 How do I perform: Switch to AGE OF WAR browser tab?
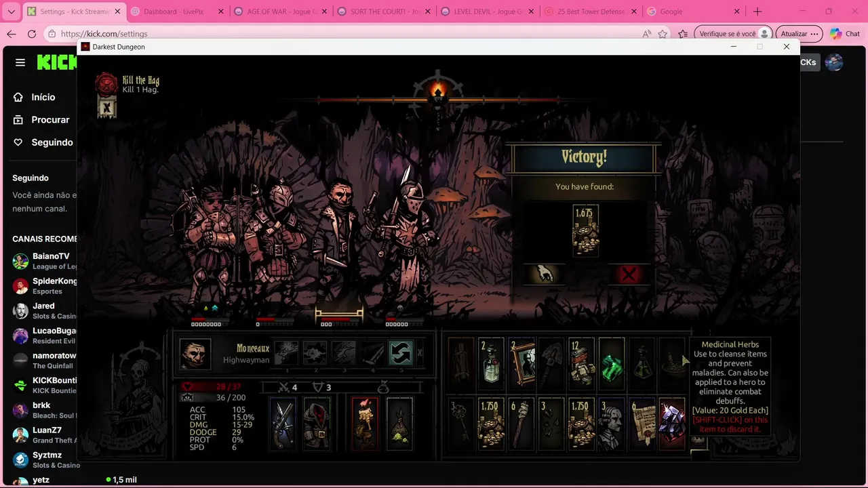[280, 12]
